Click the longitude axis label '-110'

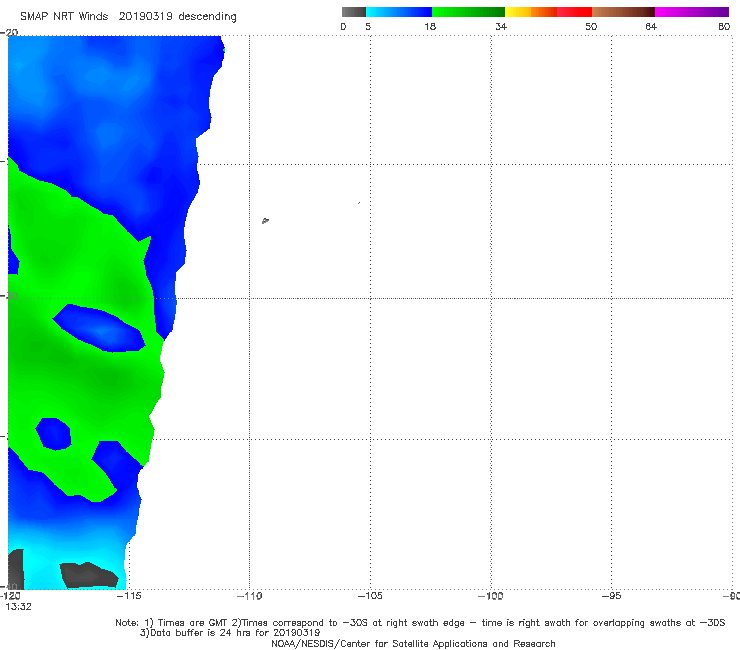[x=249, y=596]
